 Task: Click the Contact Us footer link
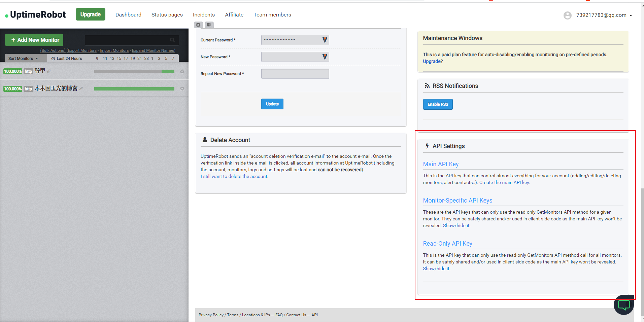click(x=296, y=315)
